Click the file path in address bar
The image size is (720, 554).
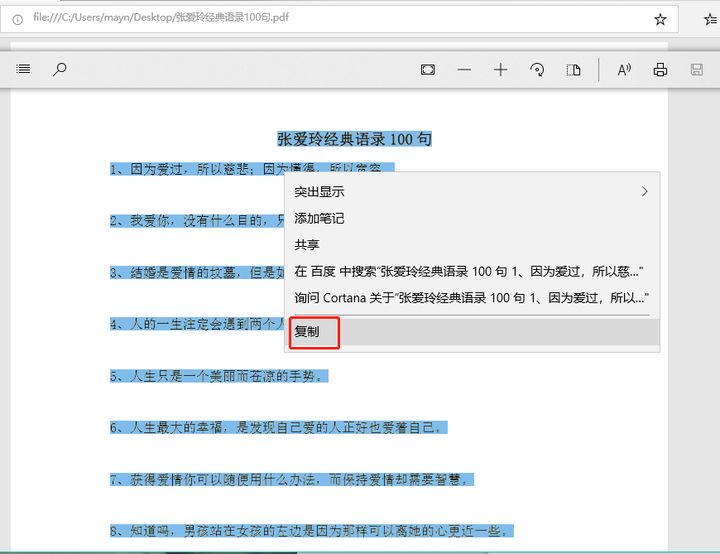pos(161,17)
